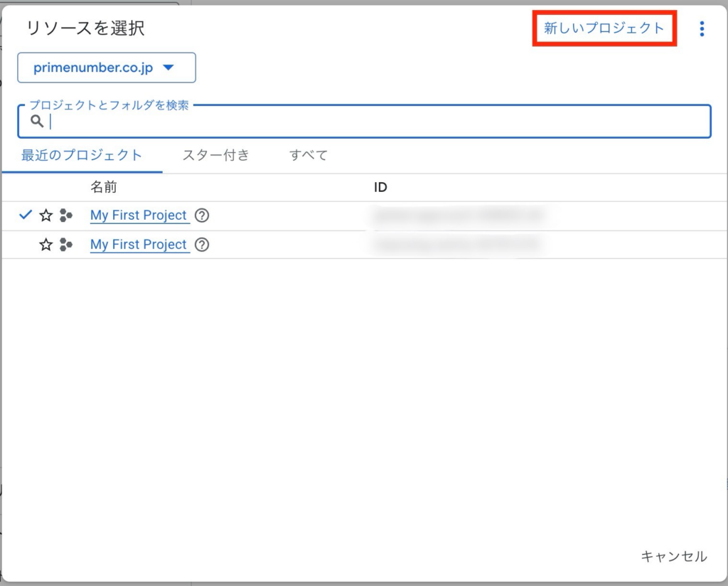The image size is (728, 586).
Task: Click project type icon in the second row
Action: pos(66,245)
